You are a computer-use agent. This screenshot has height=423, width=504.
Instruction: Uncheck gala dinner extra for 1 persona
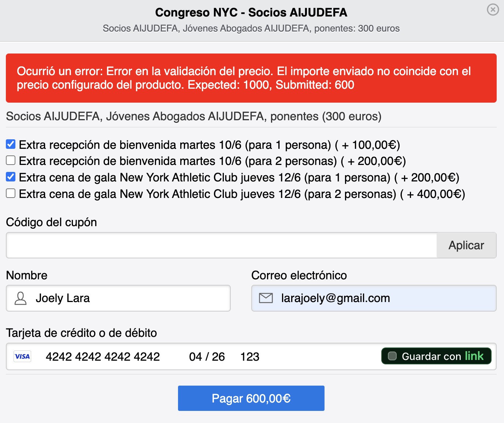coord(11,177)
